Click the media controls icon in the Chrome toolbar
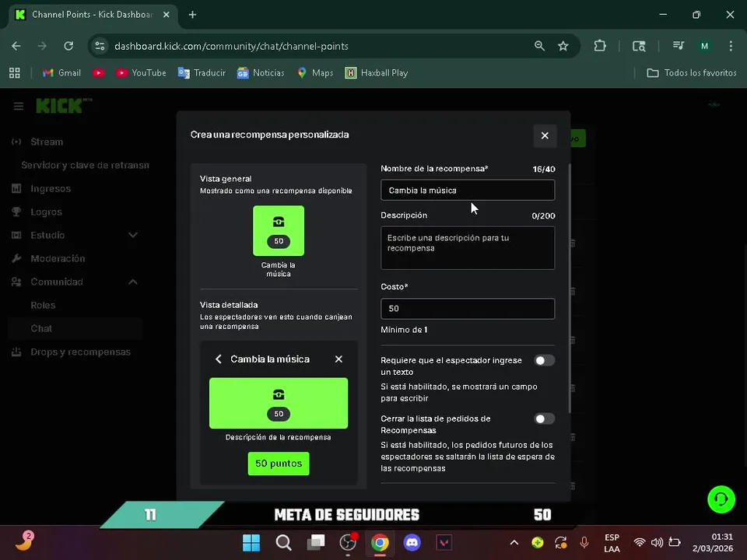747x560 pixels. click(678, 46)
